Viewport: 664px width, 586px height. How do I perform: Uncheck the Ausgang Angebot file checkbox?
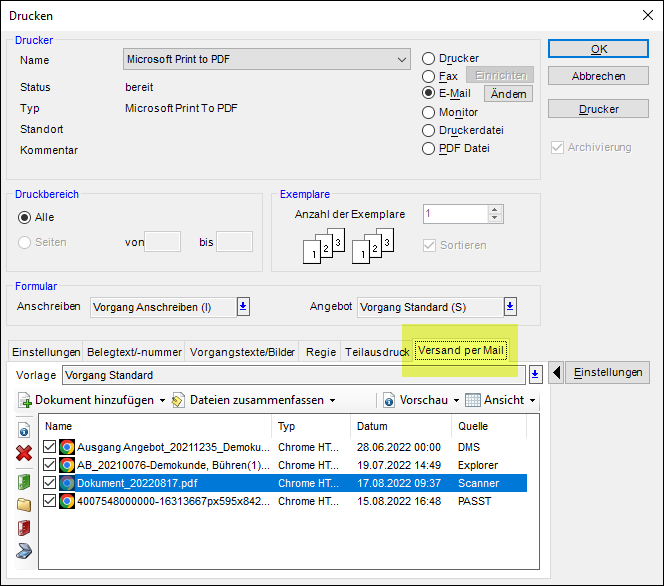[50, 447]
